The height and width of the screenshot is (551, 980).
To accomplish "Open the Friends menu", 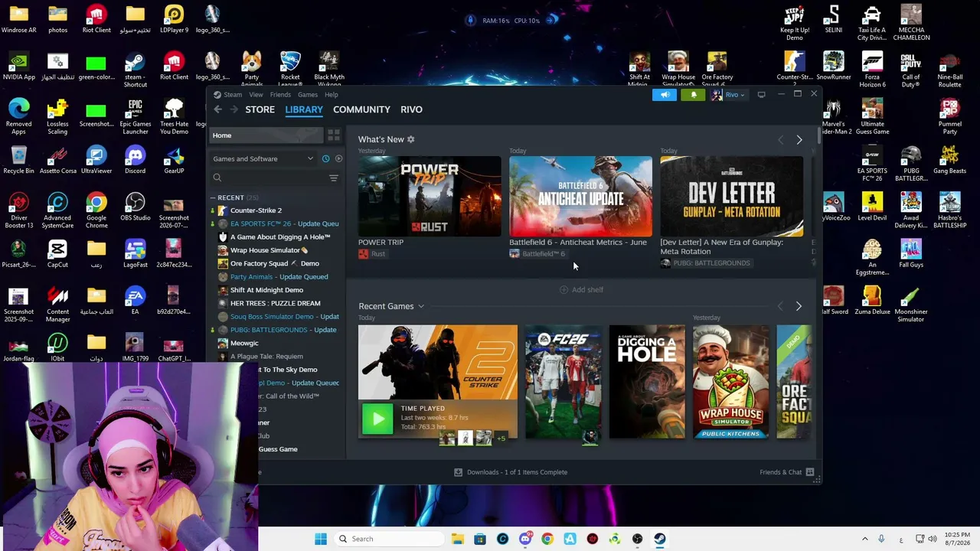I will (280, 95).
